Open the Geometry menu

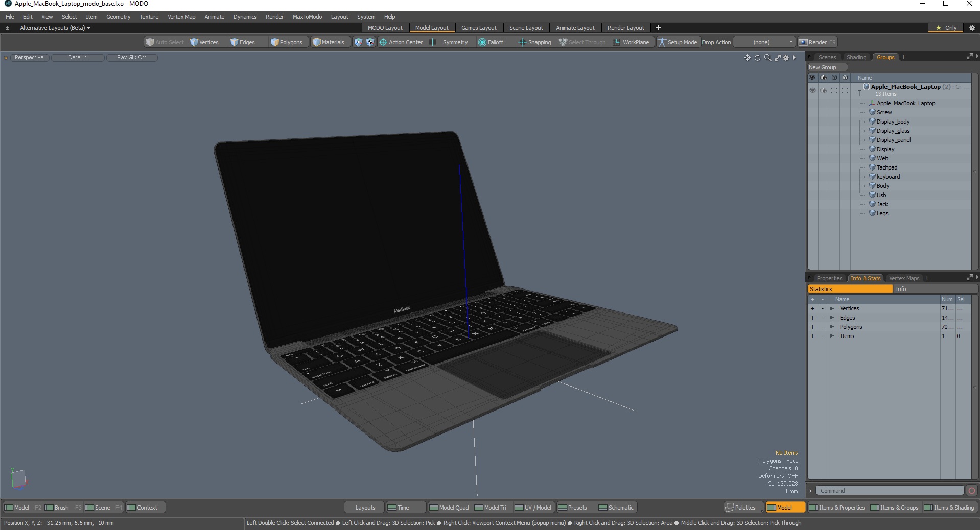tap(118, 17)
